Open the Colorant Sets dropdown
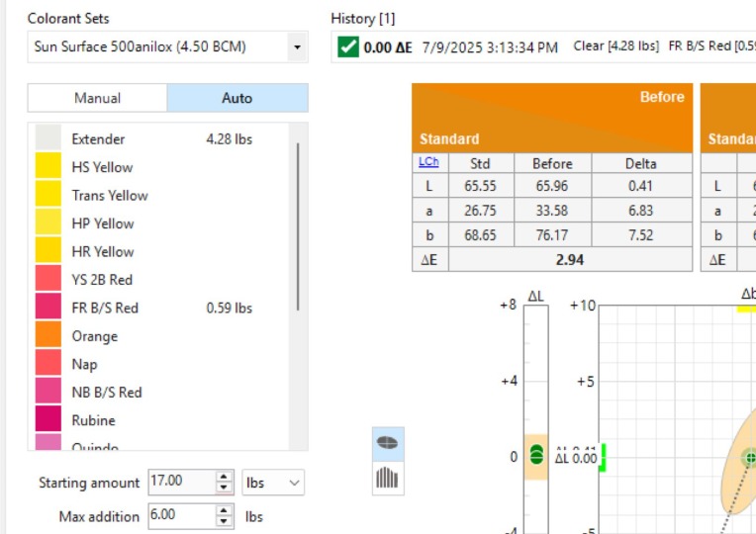The height and width of the screenshot is (534, 756). click(296, 46)
